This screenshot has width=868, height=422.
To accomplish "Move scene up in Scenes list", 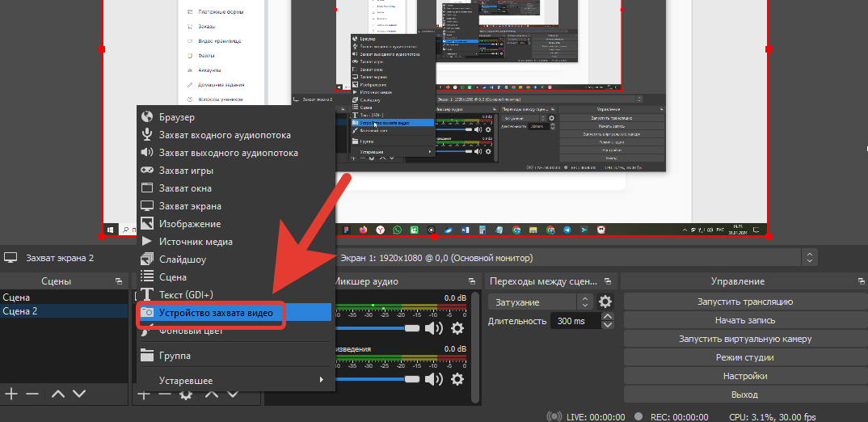I will point(57,394).
